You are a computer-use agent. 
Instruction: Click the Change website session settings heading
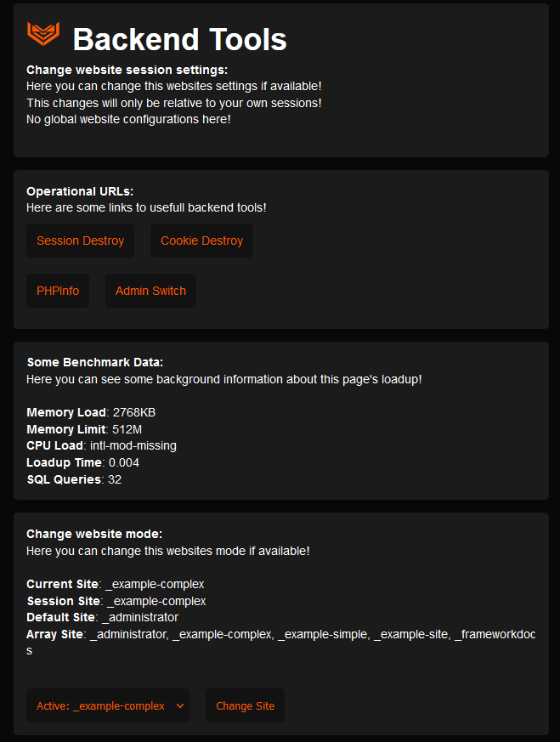point(127,70)
